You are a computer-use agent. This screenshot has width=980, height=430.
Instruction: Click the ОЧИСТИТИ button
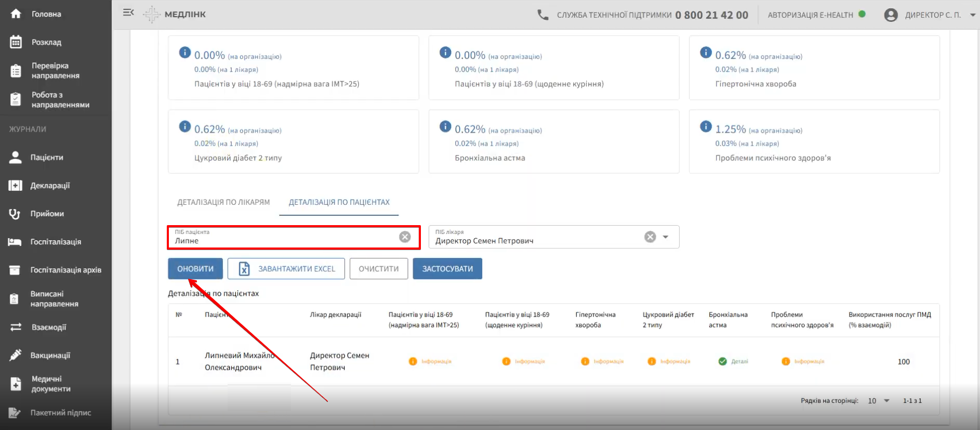click(379, 269)
